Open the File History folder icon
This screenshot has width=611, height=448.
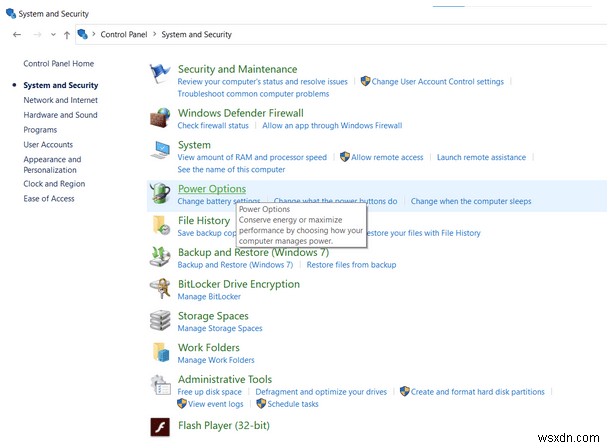click(x=160, y=226)
